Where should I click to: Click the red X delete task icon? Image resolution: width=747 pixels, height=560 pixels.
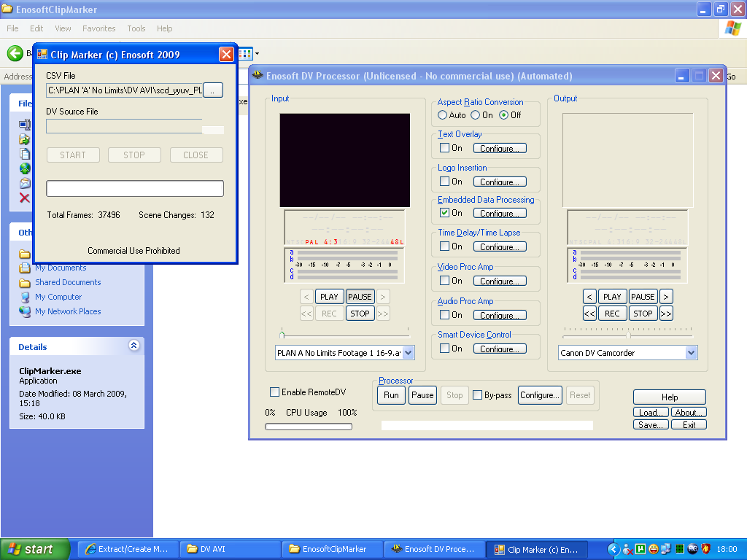24,198
